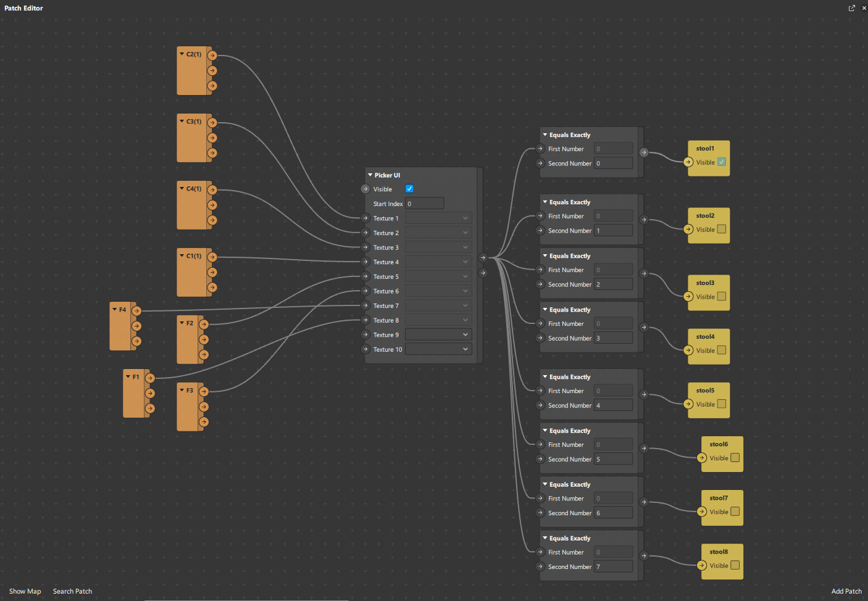The width and height of the screenshot is (868, 601).
Task: Click the Texture 1 input port
Action: click(x=365, y=218)
